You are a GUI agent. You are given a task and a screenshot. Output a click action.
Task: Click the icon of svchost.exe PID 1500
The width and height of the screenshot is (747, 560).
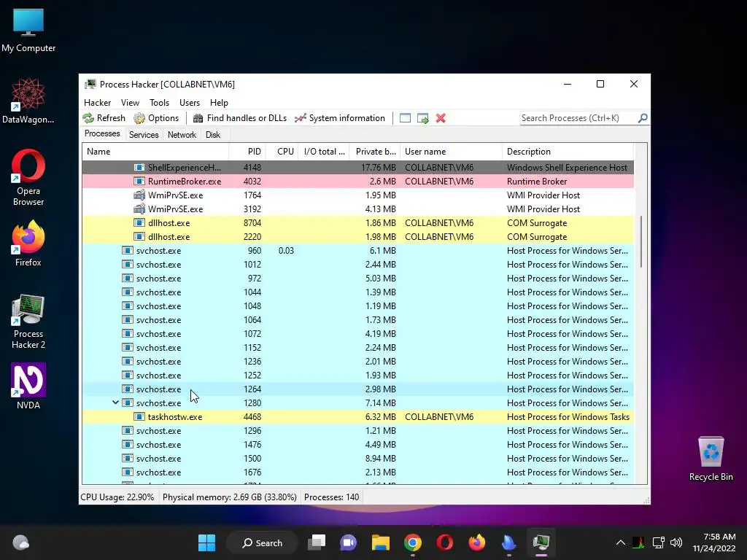tap(127, 458)
